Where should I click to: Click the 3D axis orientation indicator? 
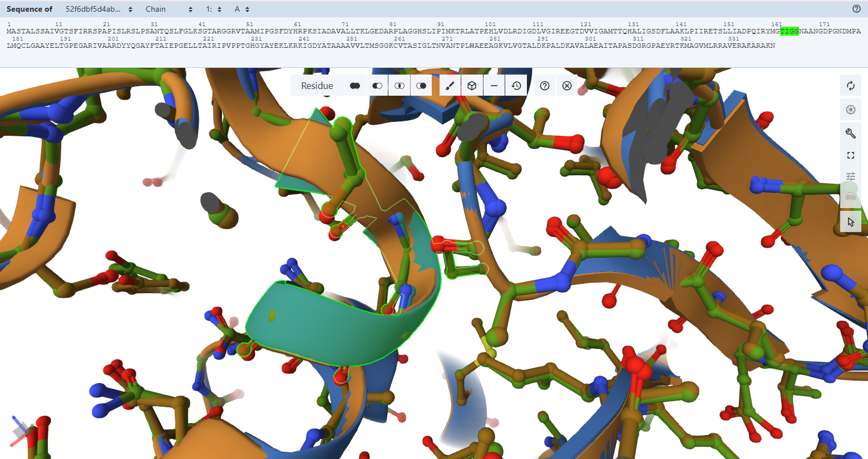click(22, 431)
